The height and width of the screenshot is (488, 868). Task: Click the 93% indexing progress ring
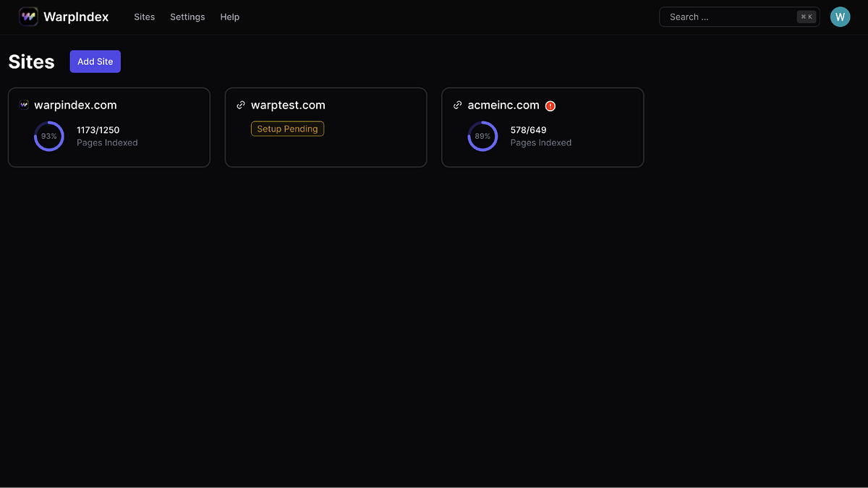49,136
